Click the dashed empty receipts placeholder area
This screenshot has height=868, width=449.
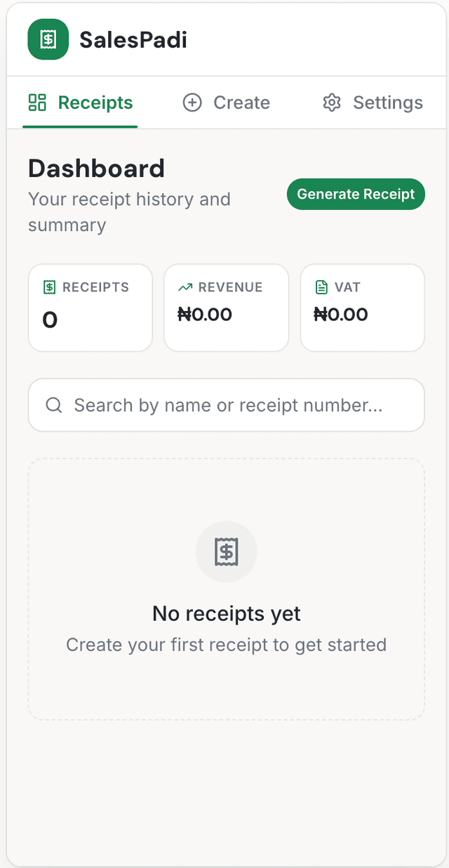point(226,688)
